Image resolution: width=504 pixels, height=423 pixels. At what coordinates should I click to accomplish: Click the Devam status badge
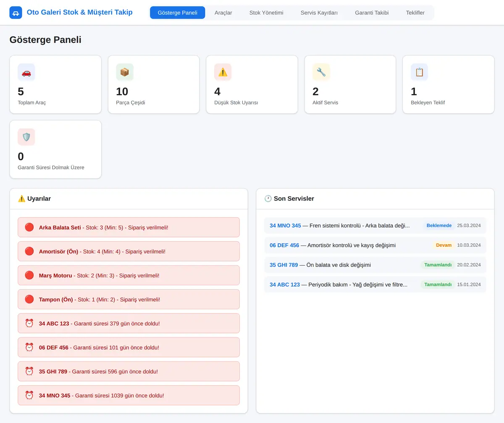point(444,245)
